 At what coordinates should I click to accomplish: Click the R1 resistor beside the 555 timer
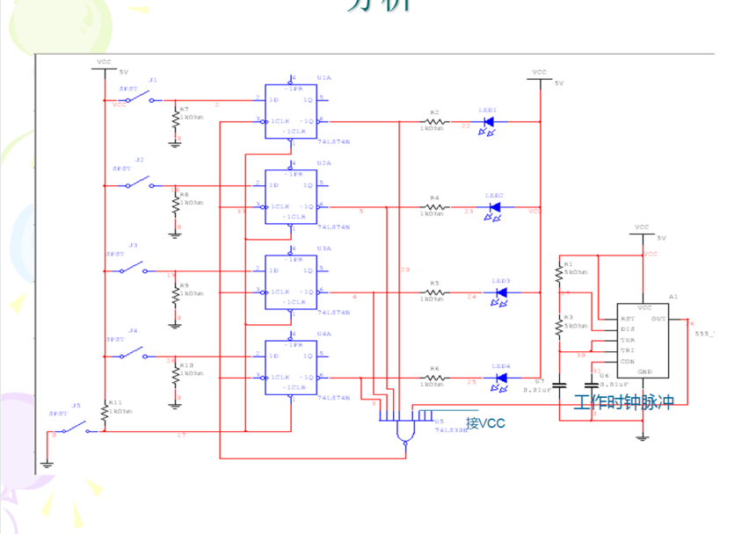(558, 274)
